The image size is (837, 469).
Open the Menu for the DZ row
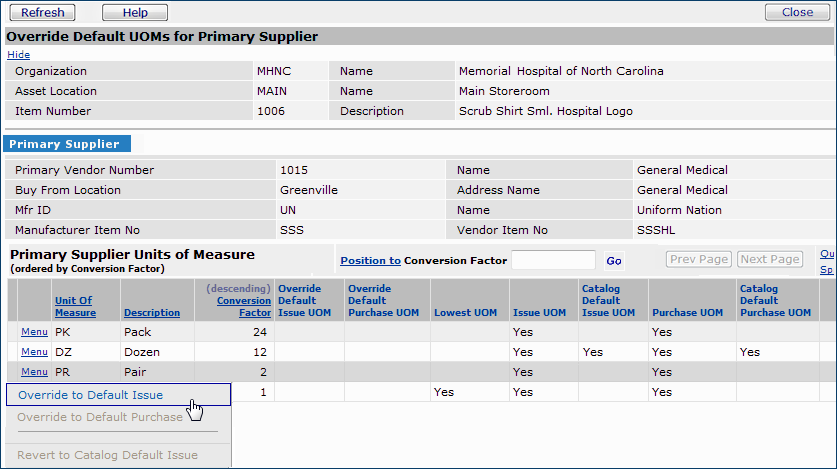[x=34, y=352]
